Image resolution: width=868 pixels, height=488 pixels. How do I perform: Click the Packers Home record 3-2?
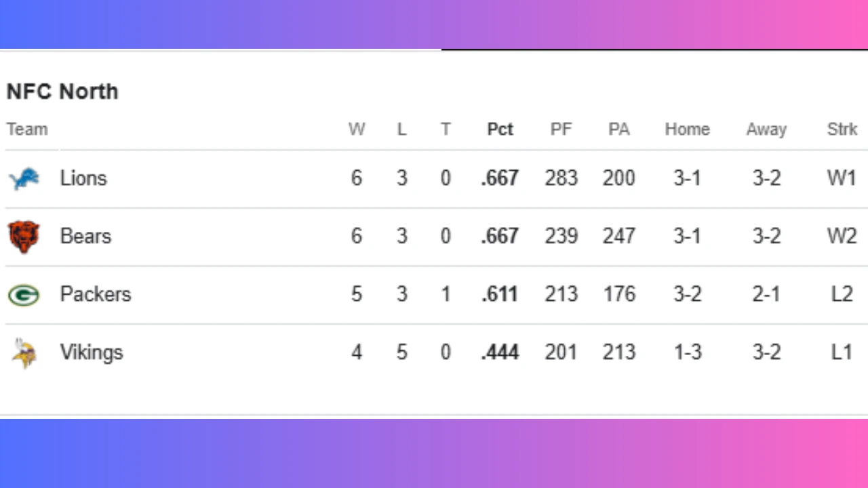pyautogui.click(x=687, y=294)
